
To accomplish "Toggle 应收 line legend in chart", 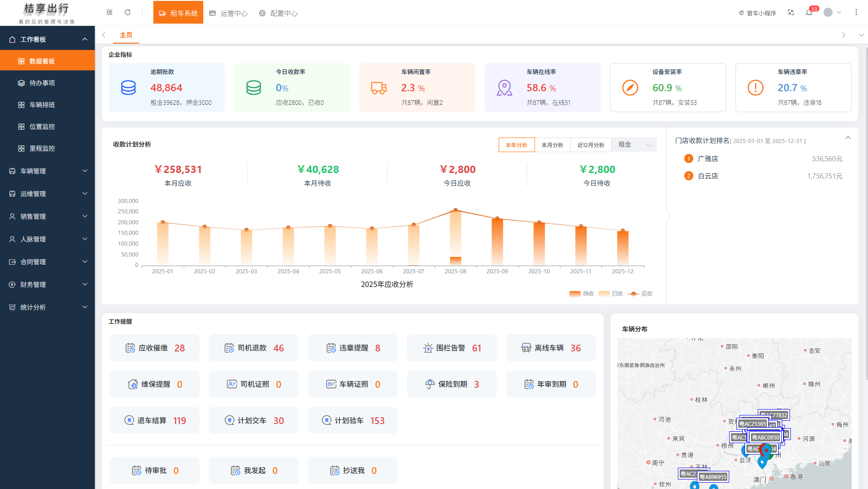I will (x=640, y=294).
